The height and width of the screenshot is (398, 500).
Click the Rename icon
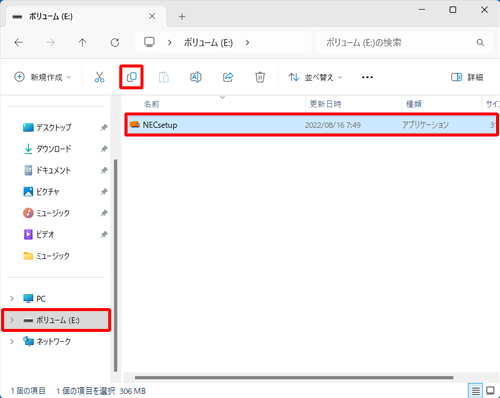(196, 77)
